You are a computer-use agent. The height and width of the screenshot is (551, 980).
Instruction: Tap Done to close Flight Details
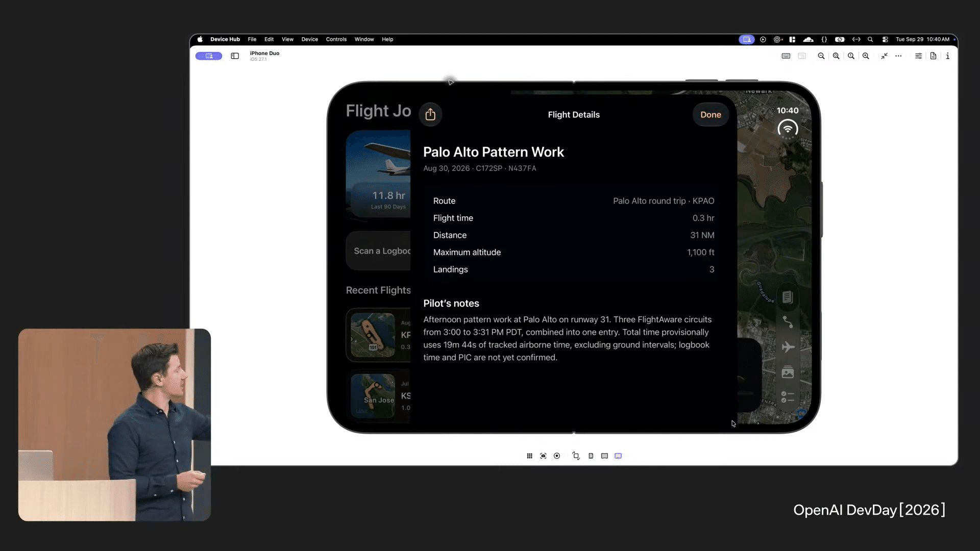710,115
